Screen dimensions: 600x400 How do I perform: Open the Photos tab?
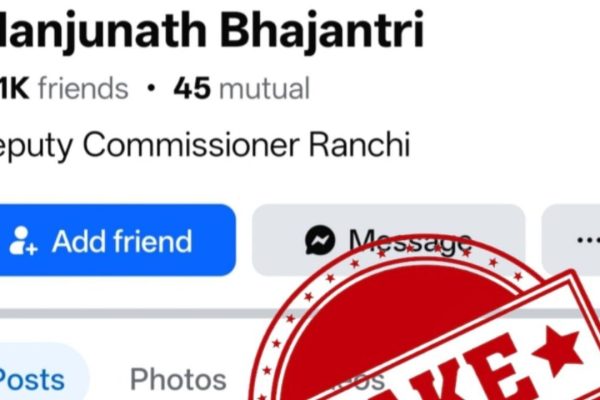pyautogui.click(x=178, y=380)
